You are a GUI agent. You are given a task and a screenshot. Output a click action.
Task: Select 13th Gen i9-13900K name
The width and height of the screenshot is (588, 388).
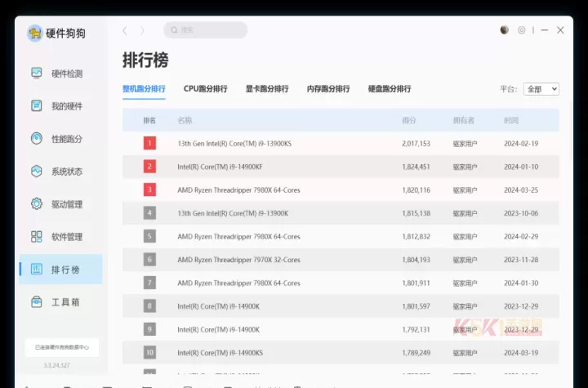233,213
